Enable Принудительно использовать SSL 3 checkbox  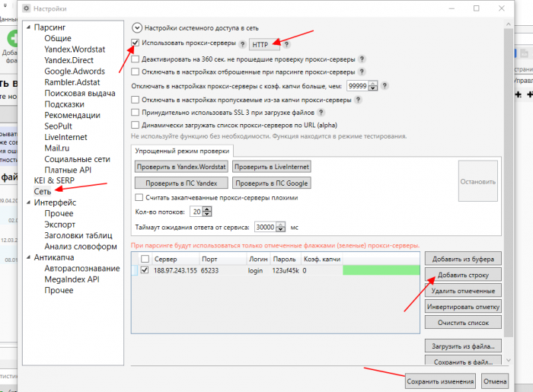click(x=136, y=112)
